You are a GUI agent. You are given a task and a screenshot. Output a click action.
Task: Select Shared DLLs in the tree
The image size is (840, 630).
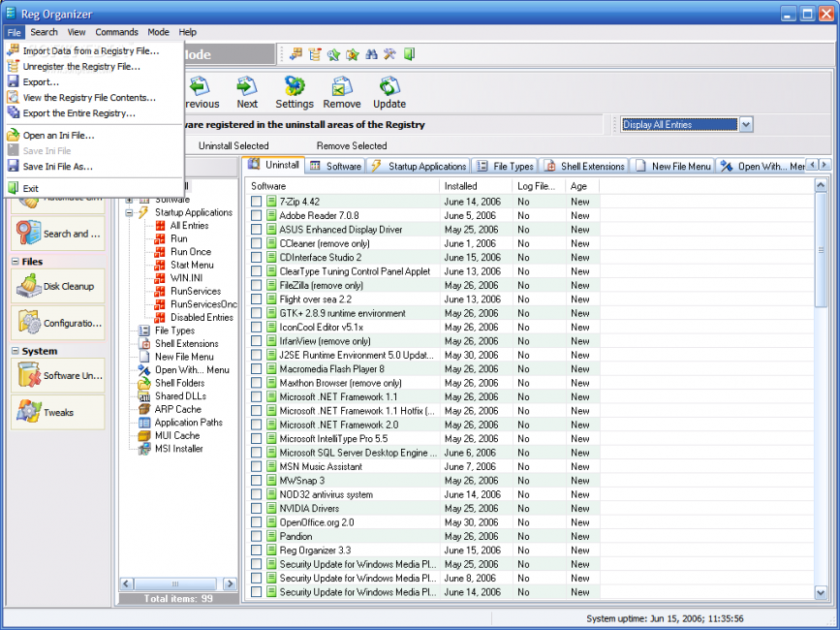[180, 395]
